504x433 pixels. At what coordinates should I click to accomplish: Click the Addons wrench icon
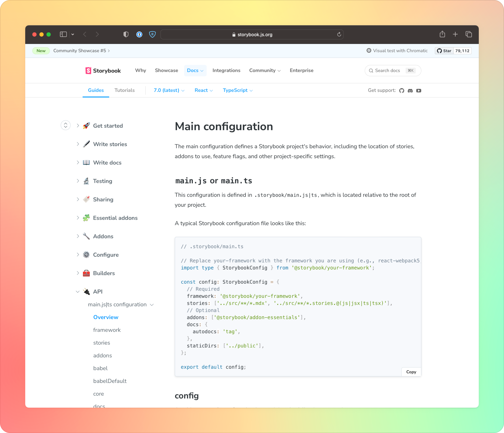coord(86,236)
